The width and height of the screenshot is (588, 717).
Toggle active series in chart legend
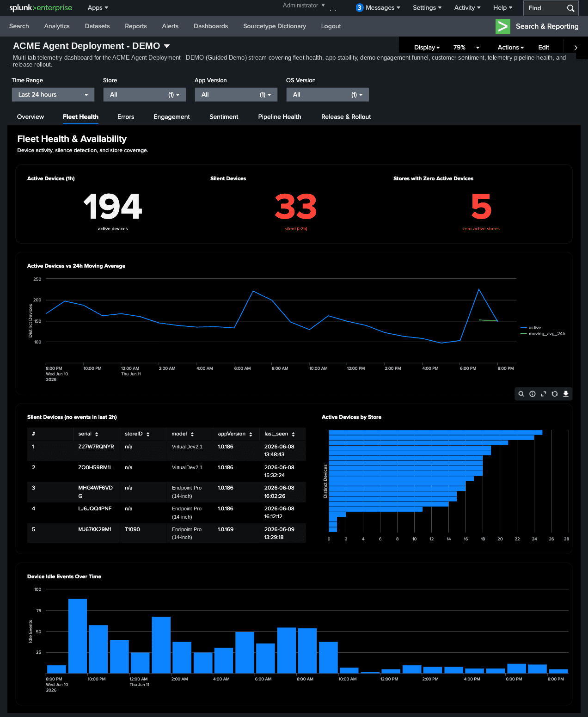531,328
